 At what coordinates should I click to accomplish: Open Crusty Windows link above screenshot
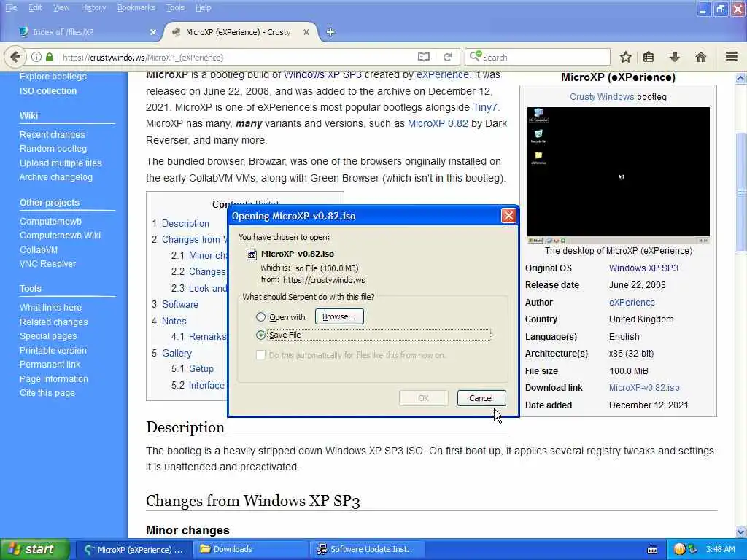pyautogui.click(x=602, y=97)
